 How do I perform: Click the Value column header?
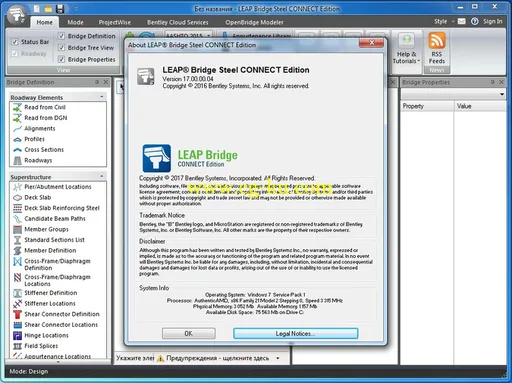coord(480,106)
